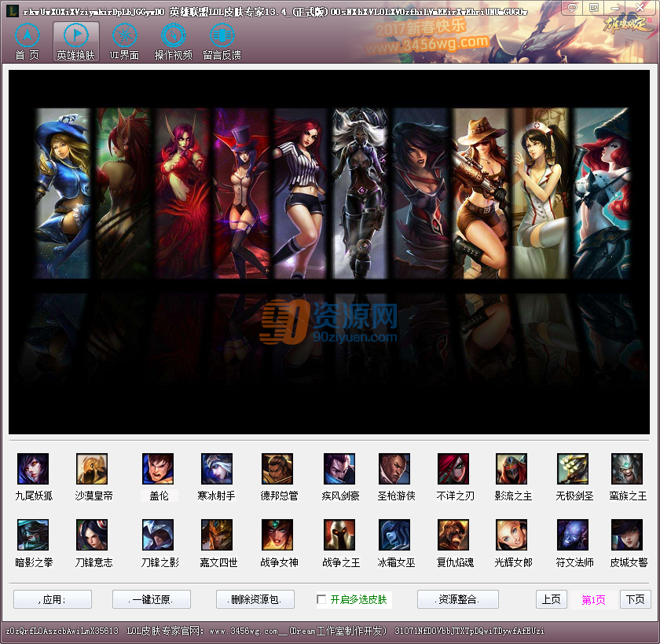Choose the 圣枪游侠 champion icon
Screen dimensions: 660x644
coord(394,469)
